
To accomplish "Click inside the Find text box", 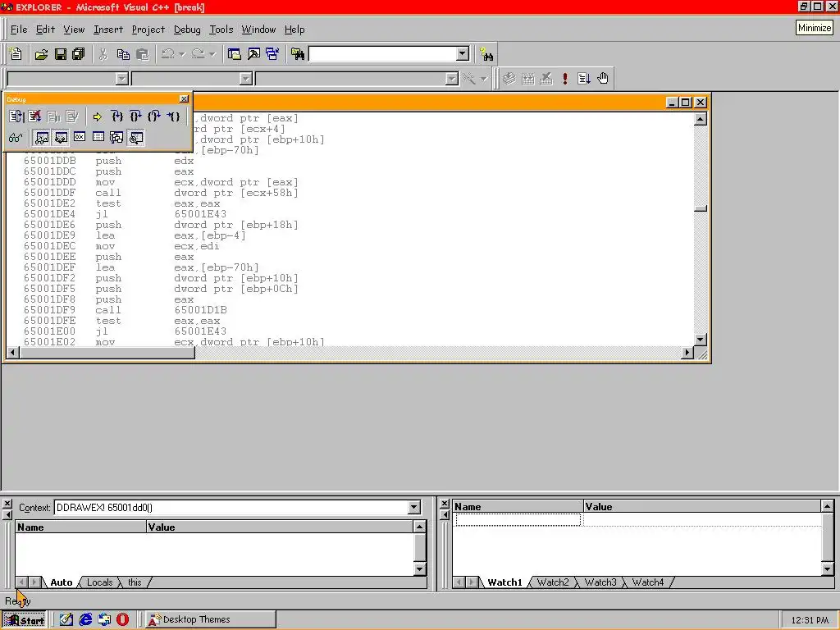I will click(383, 53).
